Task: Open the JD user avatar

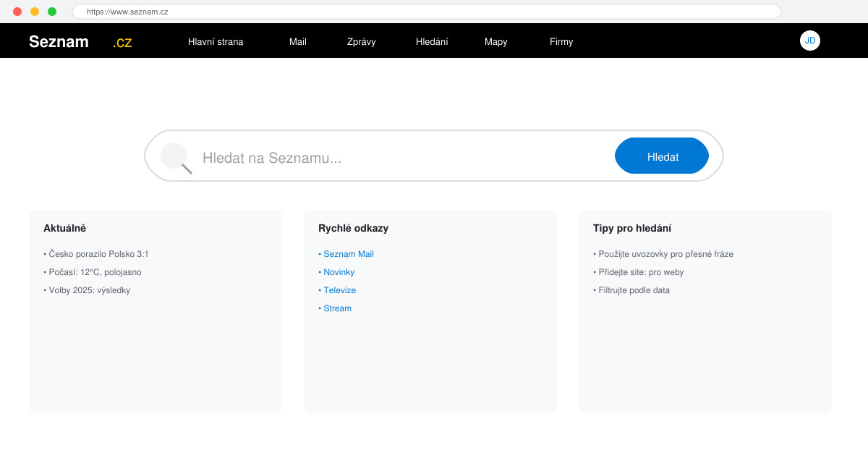Action: (810, 41)
